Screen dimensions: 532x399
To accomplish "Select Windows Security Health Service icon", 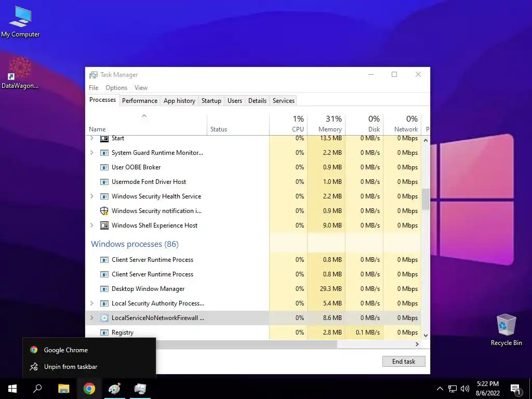I will tap(104, 196).
